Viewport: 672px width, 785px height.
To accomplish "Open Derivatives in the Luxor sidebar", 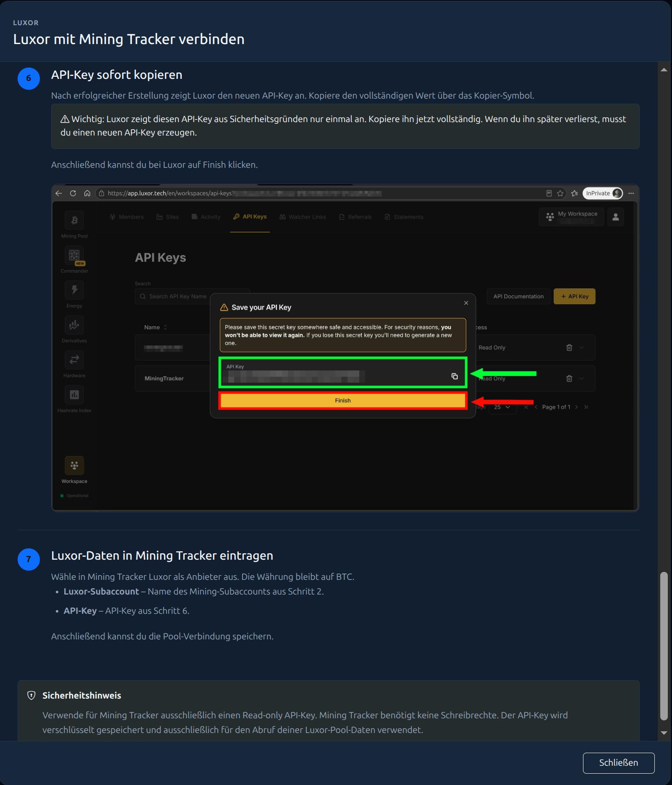I will pyautogui.click(x=74, y=329).
